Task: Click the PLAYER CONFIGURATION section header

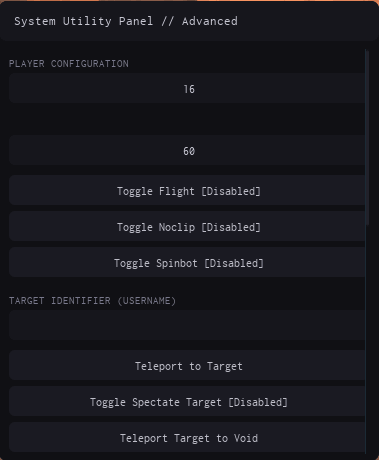Action: point(69,64)
